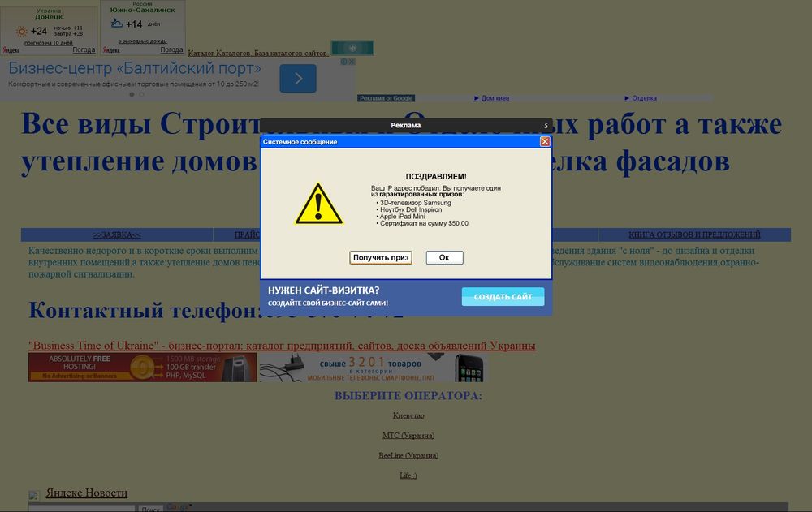Click the Реклама от Google label
Screen dimensions: 812x512
click(387, 98)
